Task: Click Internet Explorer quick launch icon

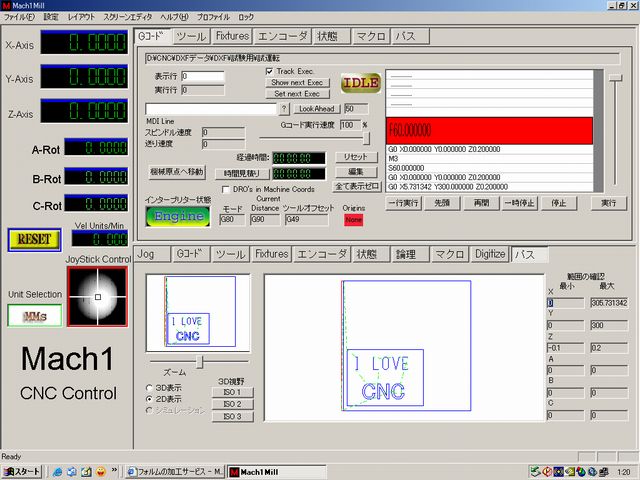Action: pyautogui.click(x=57, y=472)
